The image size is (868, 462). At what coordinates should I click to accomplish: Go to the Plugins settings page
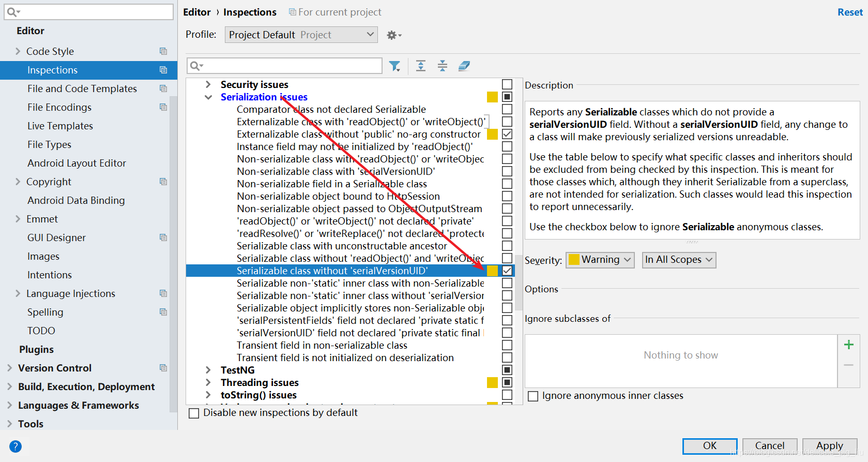click(x=36, y=349)
